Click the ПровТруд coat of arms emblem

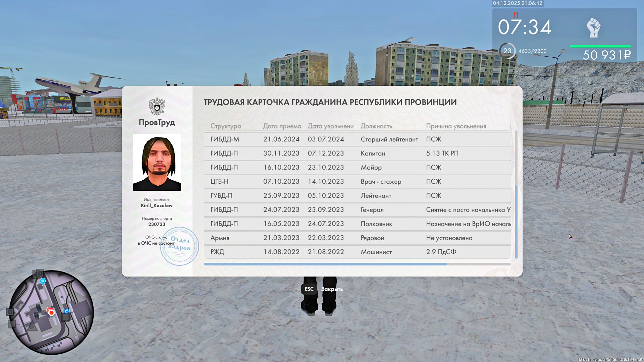pyautogui.click(x=157, y=107)
